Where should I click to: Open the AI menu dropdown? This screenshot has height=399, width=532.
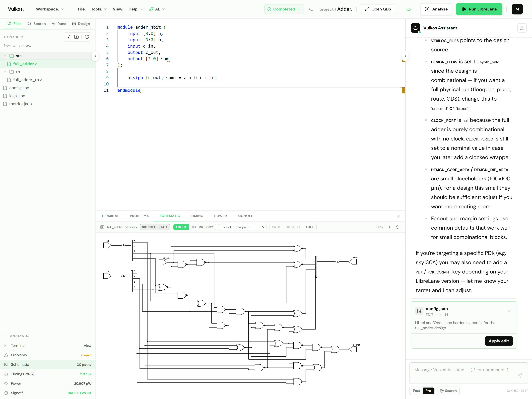[x=157, y=9]
